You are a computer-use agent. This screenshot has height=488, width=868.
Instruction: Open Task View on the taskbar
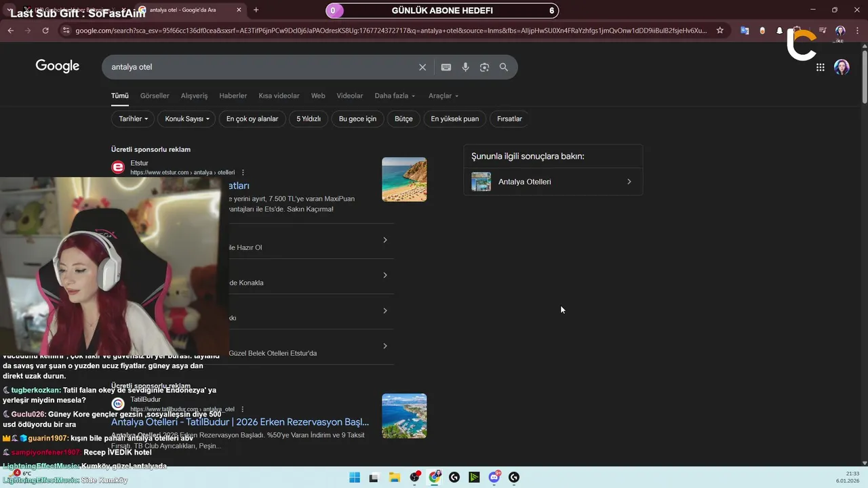[374, 477]
